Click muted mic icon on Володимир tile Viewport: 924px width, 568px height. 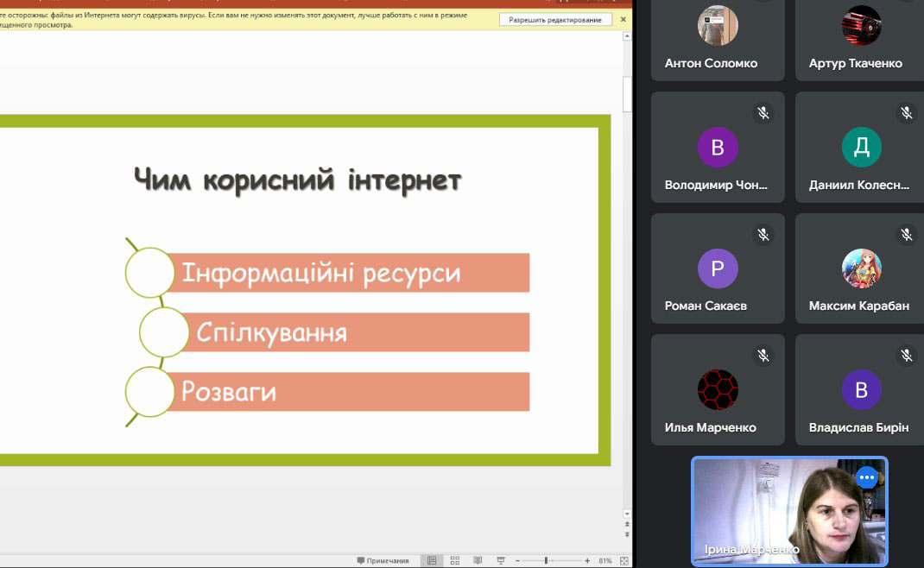[x=763, y=112]
